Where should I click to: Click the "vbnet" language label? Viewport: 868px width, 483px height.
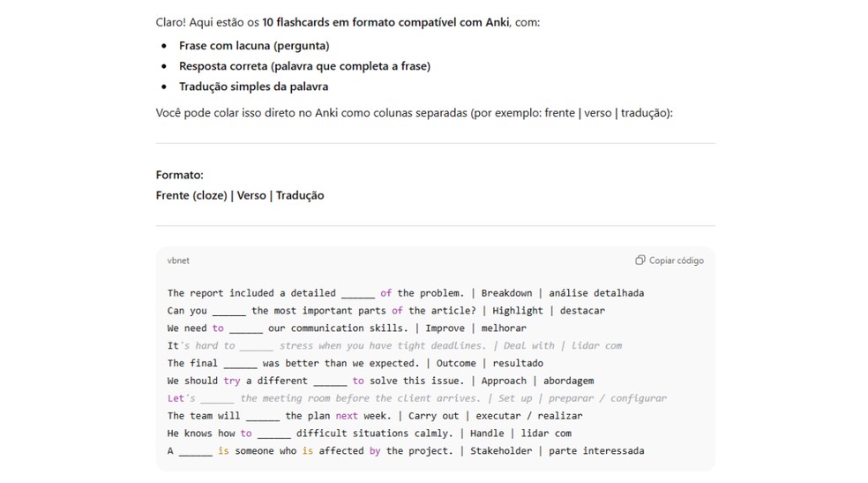[178, 260]
